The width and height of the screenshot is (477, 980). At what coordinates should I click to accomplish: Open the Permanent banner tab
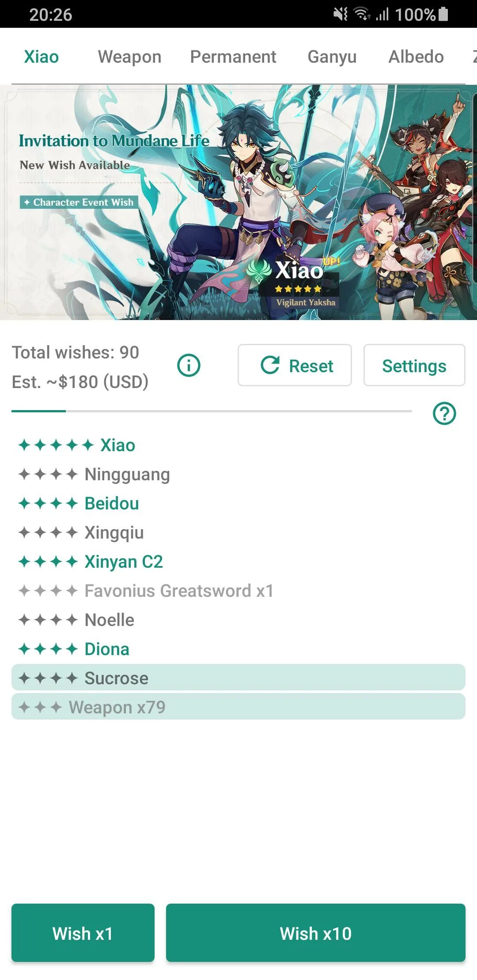click(233, 57)
